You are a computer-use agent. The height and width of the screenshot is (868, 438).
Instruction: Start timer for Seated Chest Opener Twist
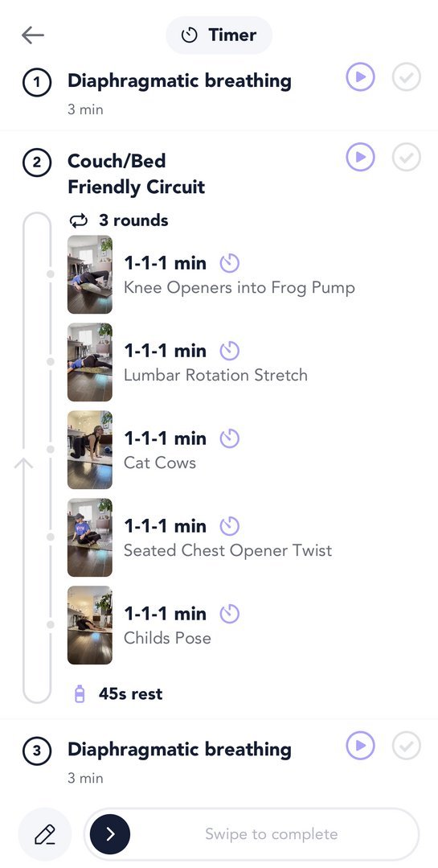pos(230,526)
